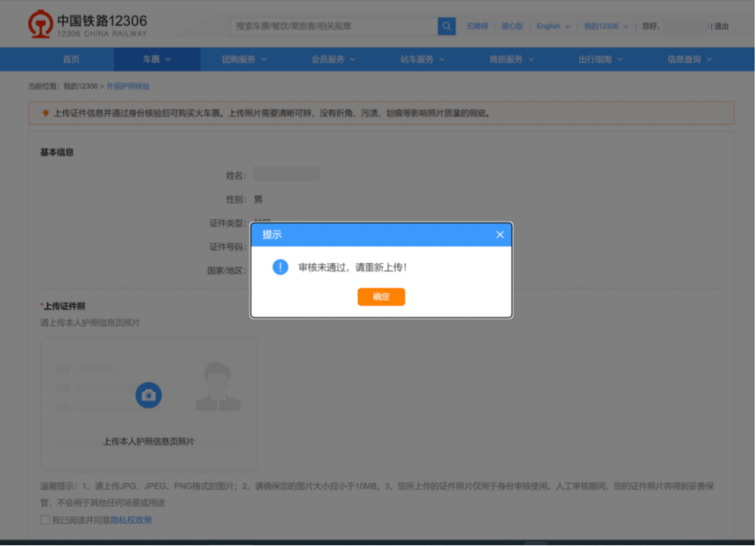Go to the 首页 tab
Image resolution: width=756 pixels, height=546 pixels.
71,59
